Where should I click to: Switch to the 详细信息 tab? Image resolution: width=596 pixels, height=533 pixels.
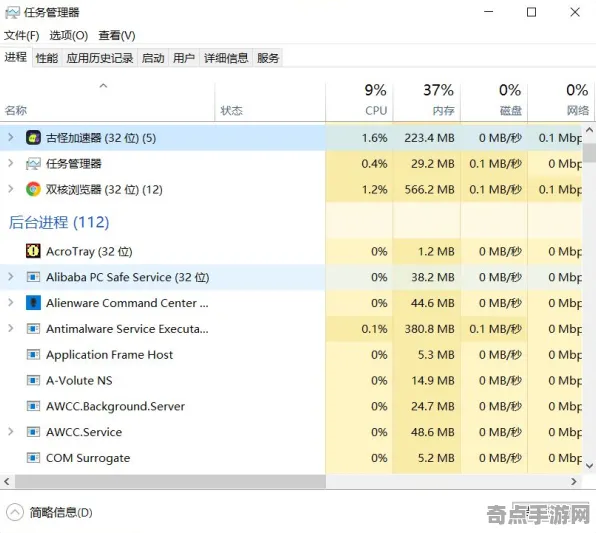[226, 58]
